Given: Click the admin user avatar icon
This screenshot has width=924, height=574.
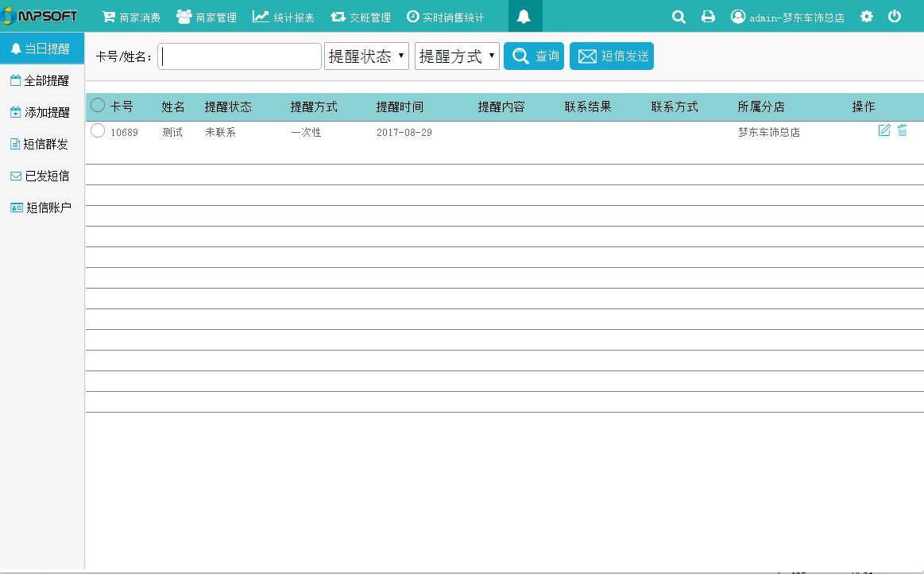Looking at the screenshot, I should pyautogui.click(x=738, y=17).
